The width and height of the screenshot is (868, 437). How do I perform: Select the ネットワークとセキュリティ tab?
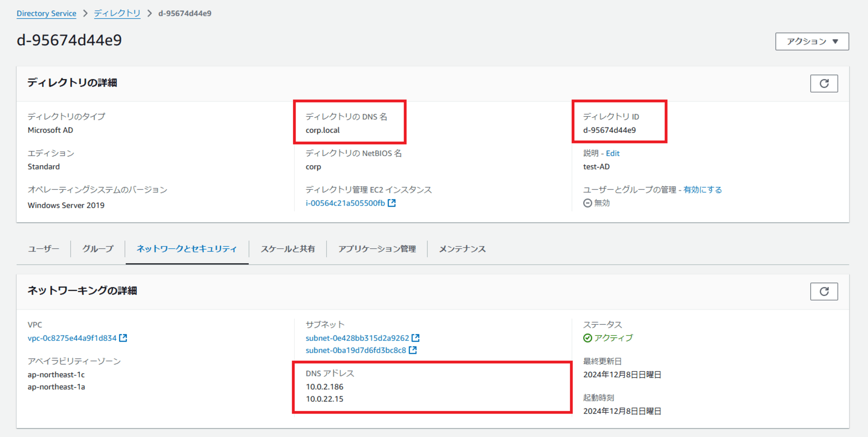187,249
